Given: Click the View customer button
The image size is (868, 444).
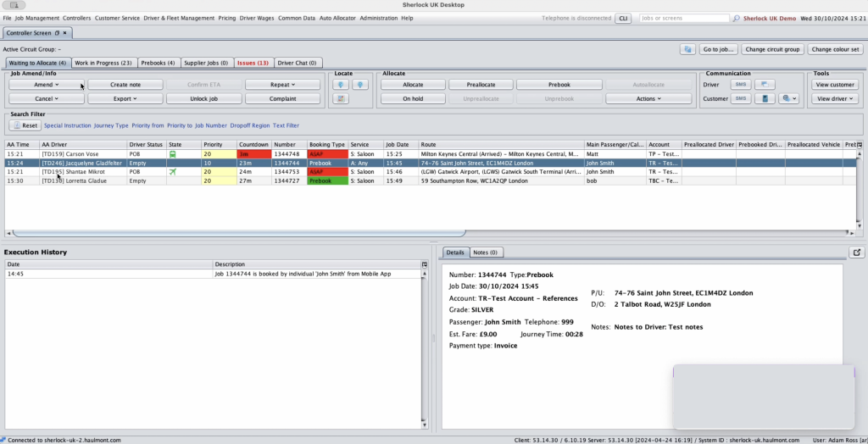Looking at the screenshot, I should [835, 85].
